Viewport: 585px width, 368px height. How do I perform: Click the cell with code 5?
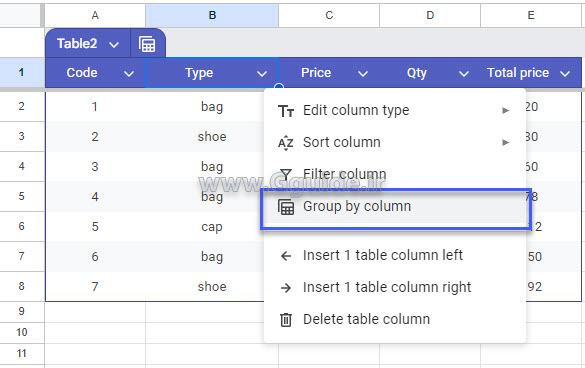(x=95, y=227)
